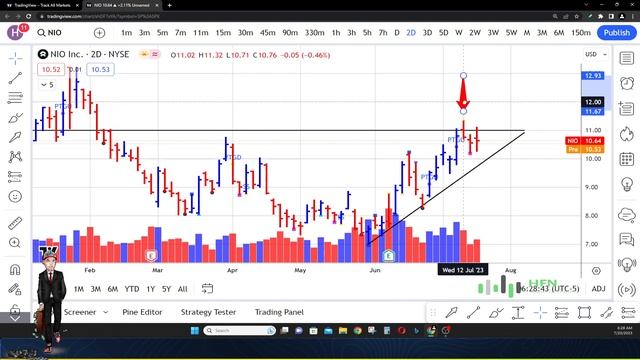Open the ideas lightbulb panel
The width and height of the screenshot is (640, 360).
point(627,184)
